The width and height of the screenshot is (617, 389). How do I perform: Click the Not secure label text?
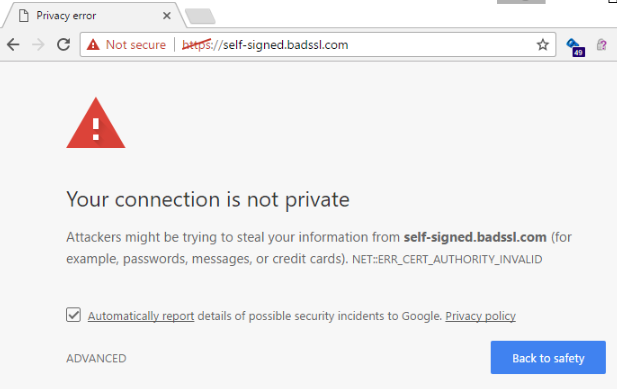(136, 45)
